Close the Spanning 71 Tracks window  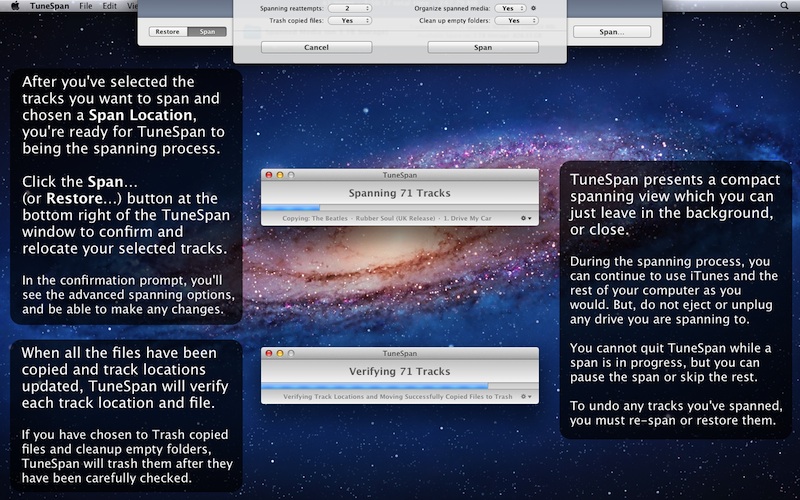tap(269, 175)
